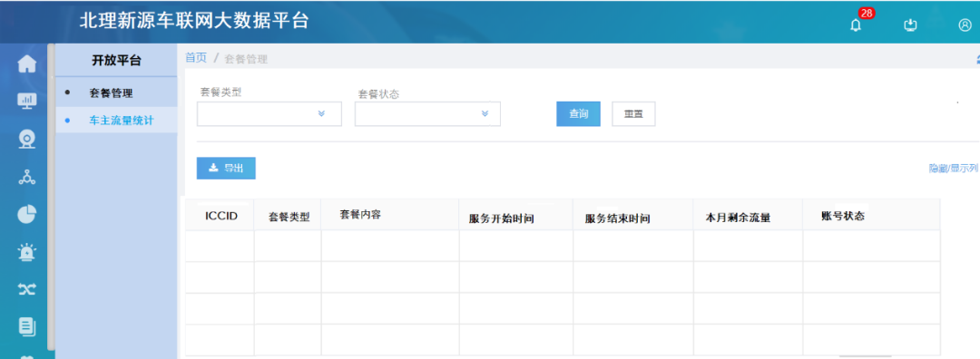
Task: Click the 服务结束时间 column header
Action: (618, 219)
